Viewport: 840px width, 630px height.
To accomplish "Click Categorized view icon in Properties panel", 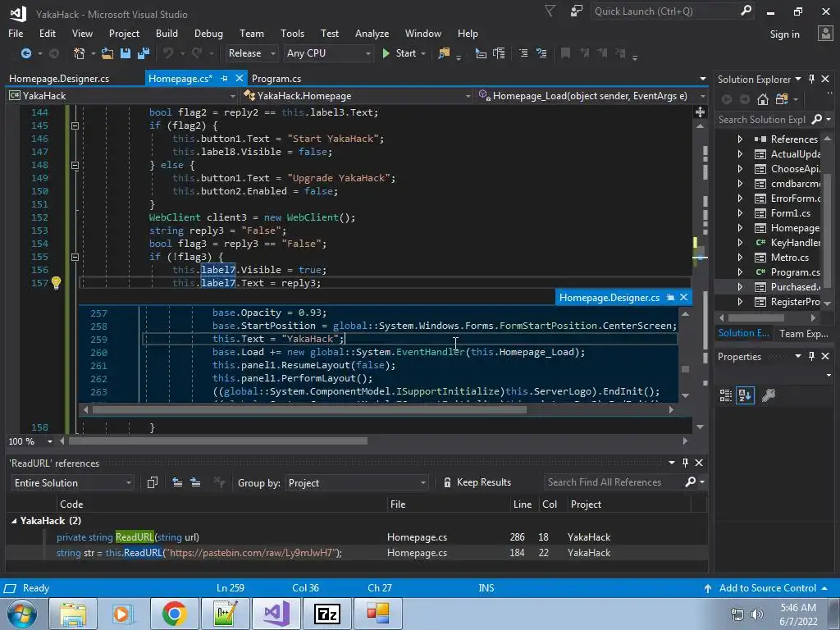I will 726,395.
